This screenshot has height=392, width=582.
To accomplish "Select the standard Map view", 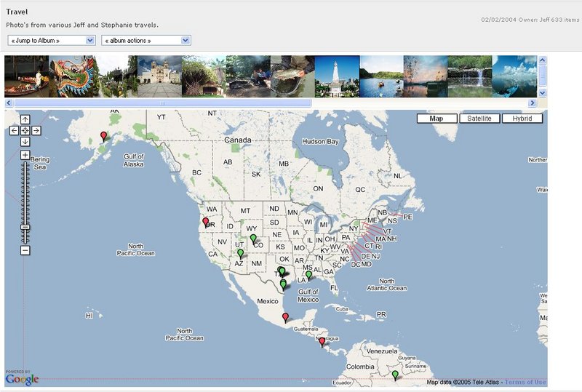I will 436,119.
